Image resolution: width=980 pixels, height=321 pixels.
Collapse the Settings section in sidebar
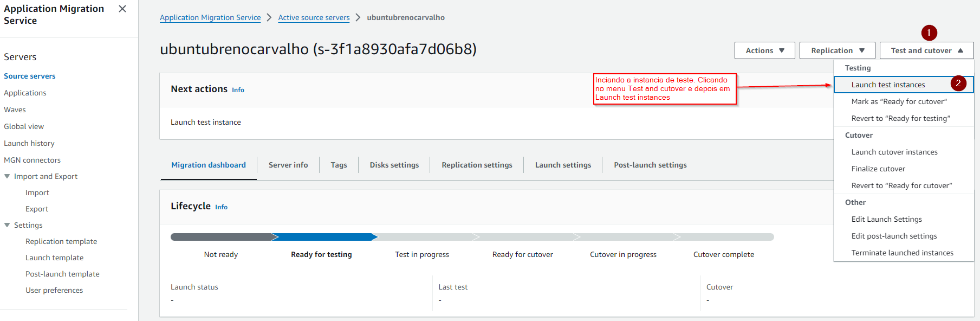(7, 225)
